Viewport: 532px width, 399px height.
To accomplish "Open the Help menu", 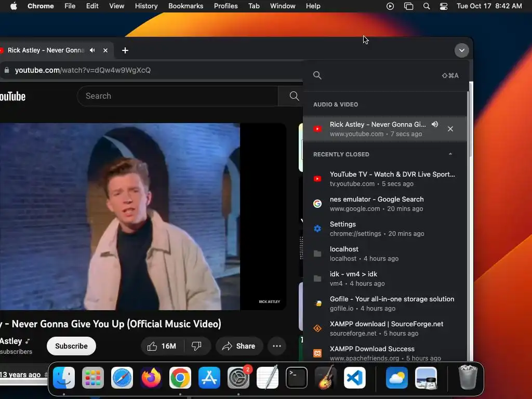I will click(313, 6).
